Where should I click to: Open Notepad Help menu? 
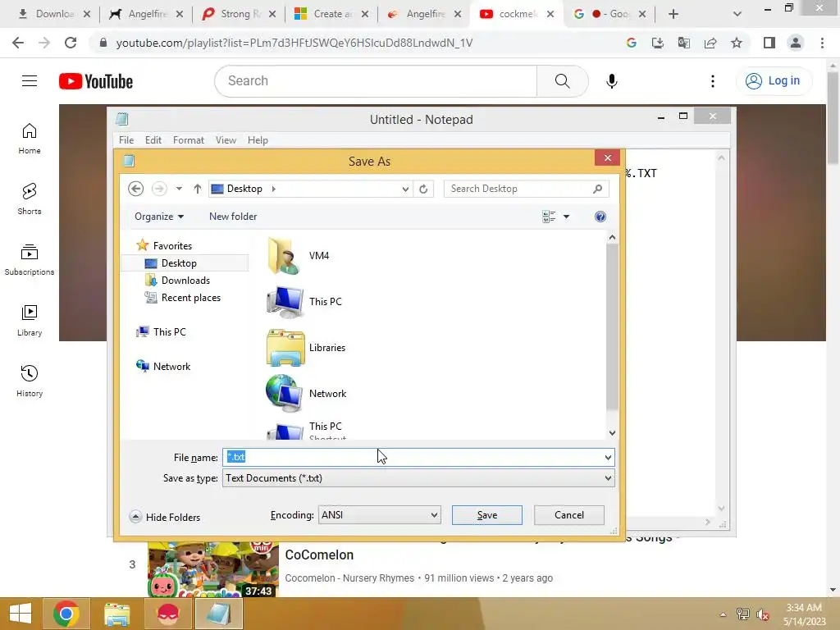click(258, 139)
